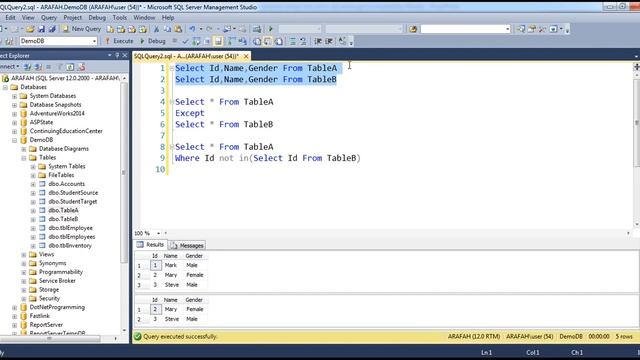
Task: Open the Query menu
Action: tap(49, 18)
